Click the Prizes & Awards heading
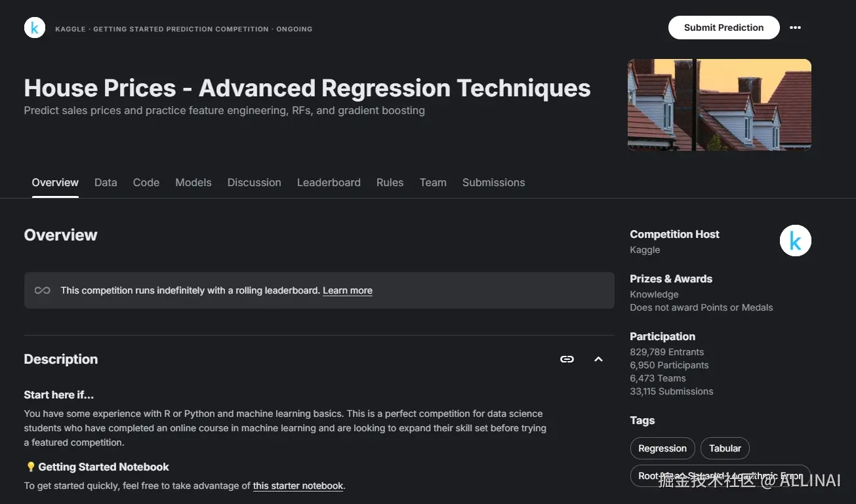 coord(671,279)
